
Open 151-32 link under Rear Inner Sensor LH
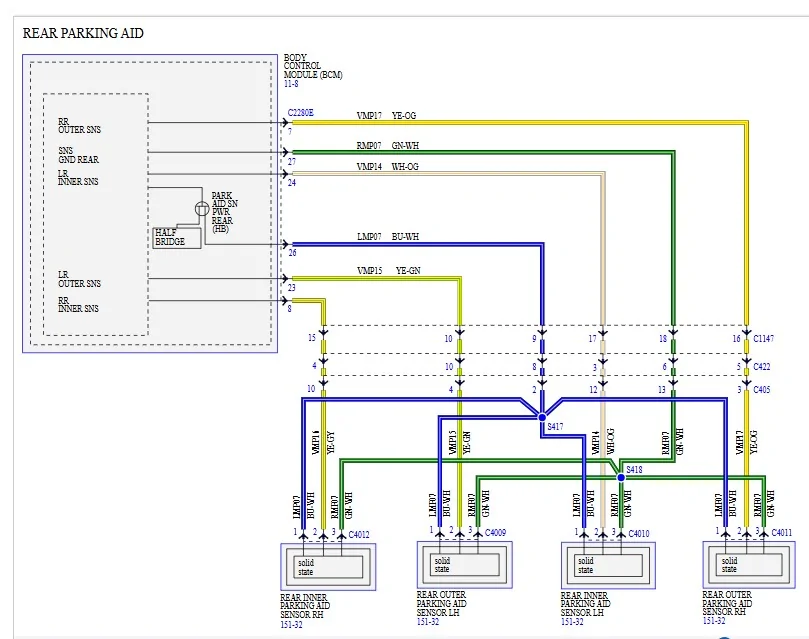(572, 621)
